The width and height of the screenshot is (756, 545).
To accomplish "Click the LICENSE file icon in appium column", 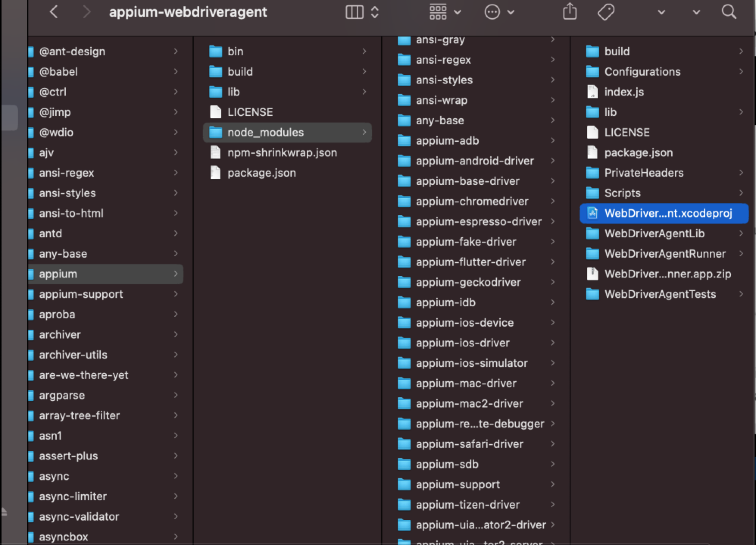I will coord(216,112).
